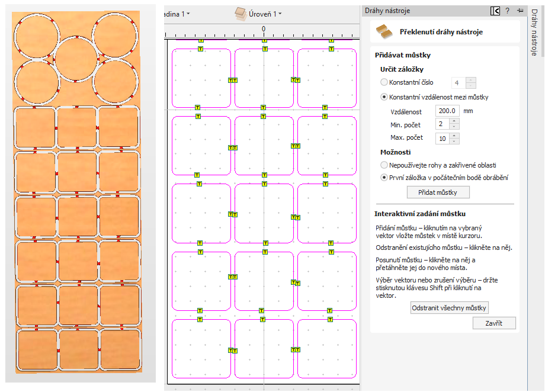The width and height of the screenshot is (545, 392).
Task: Close the panel with Zavřít
Action: (x=494, y=323)
